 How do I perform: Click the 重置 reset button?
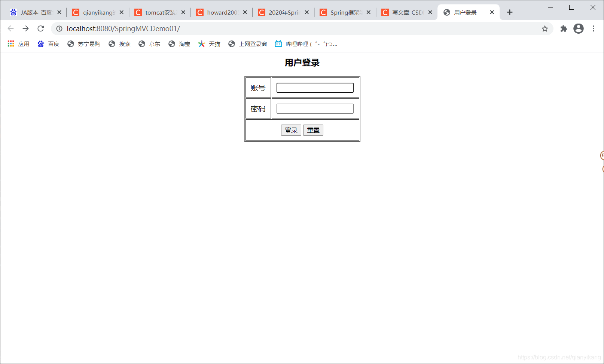coord(313,130)
